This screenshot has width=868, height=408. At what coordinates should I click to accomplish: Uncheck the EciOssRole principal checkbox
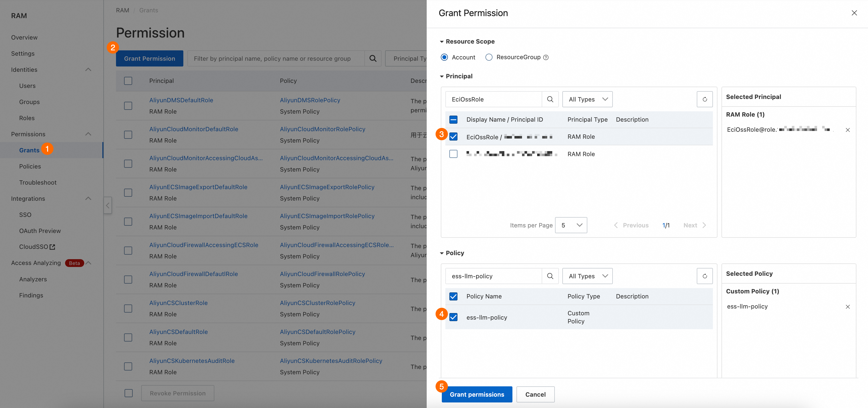453,137
